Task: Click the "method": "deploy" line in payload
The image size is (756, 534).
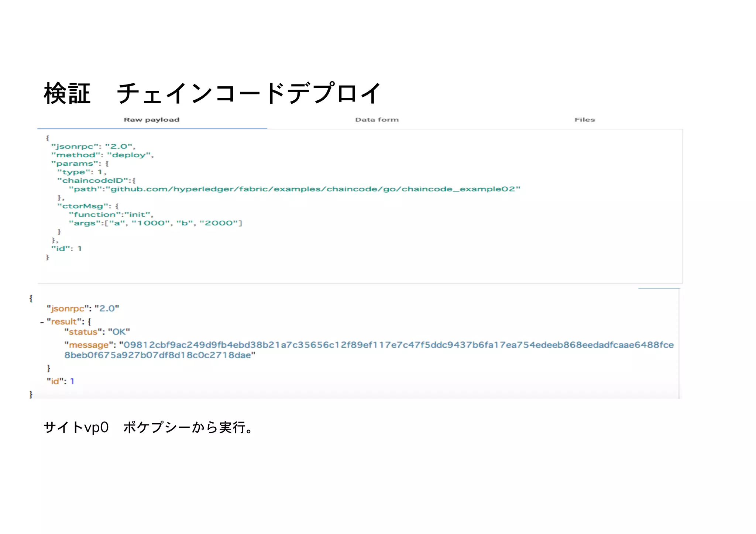Action: click(102, 155)
